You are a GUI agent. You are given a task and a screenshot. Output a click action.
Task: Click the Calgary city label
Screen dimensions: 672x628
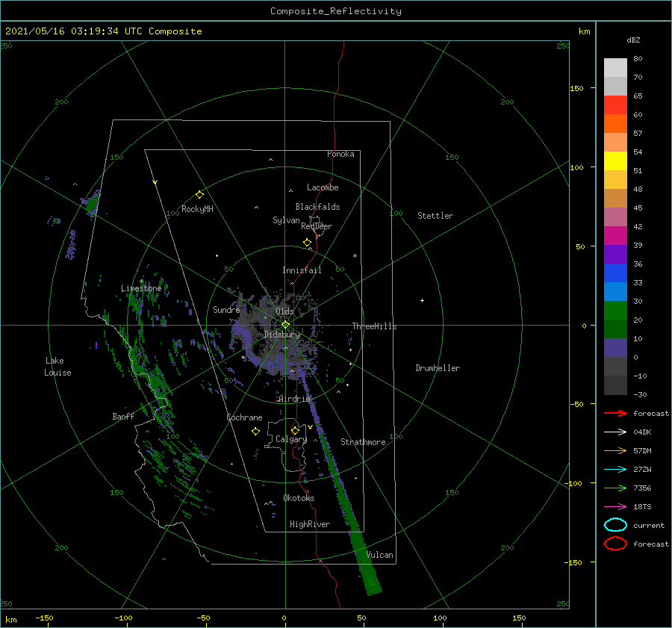pyautogui.click(x=291, y=439)
